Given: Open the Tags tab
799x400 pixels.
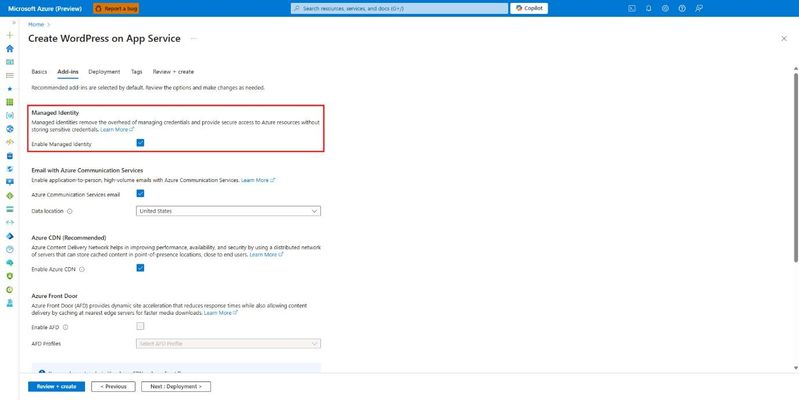Looking at the screenshot, I should click(137, 72).
